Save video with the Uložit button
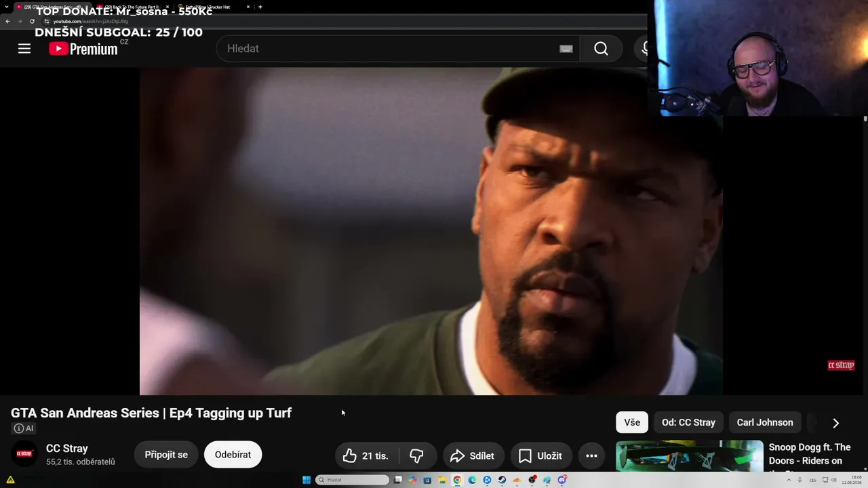Viewport: 868px width, 488px height. (x=540, y=456)
